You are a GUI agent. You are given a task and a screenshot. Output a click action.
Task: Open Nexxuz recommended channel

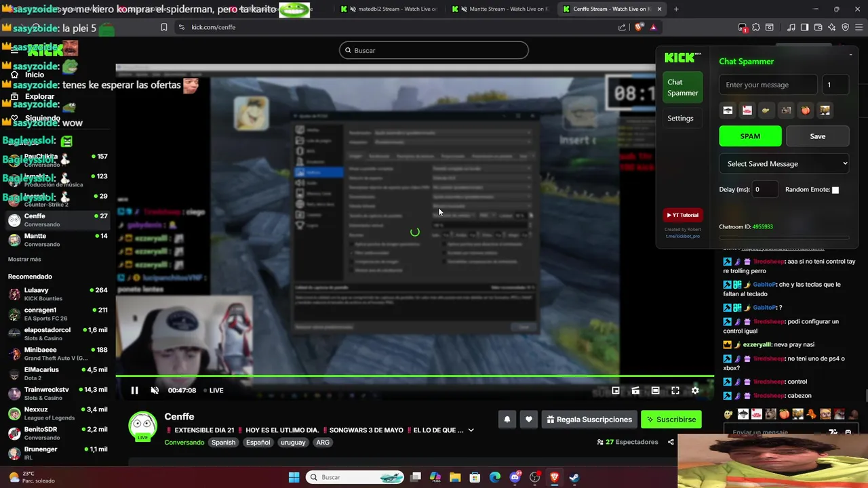(58, 413)
